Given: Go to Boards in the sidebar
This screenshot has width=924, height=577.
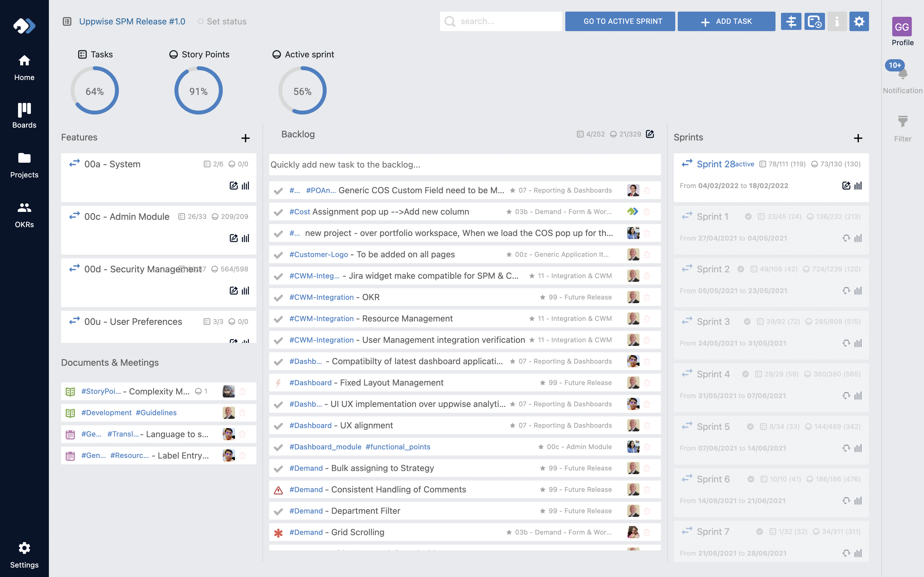Looking at the screenshot, I should (24, 115).
